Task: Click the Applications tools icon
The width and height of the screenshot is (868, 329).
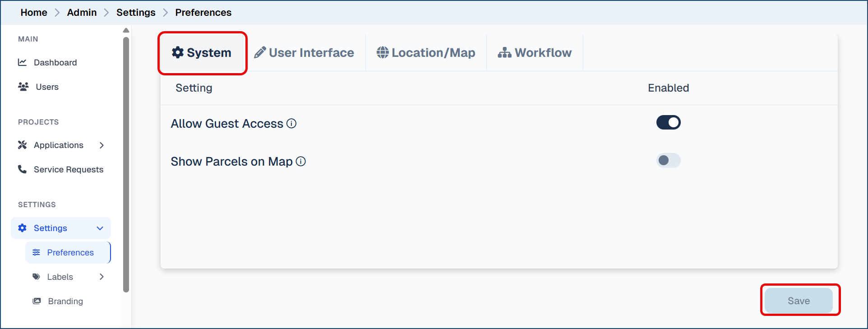Action: [x=22, y=145]
